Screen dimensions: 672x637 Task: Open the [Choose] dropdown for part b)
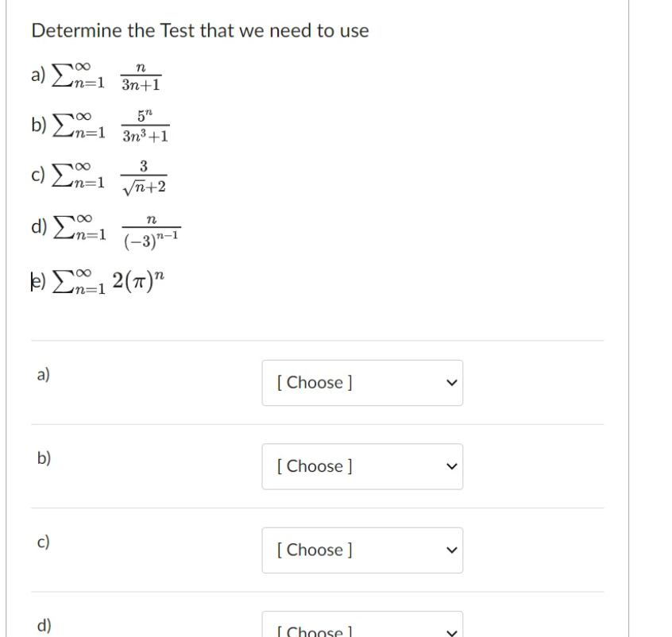362,466
